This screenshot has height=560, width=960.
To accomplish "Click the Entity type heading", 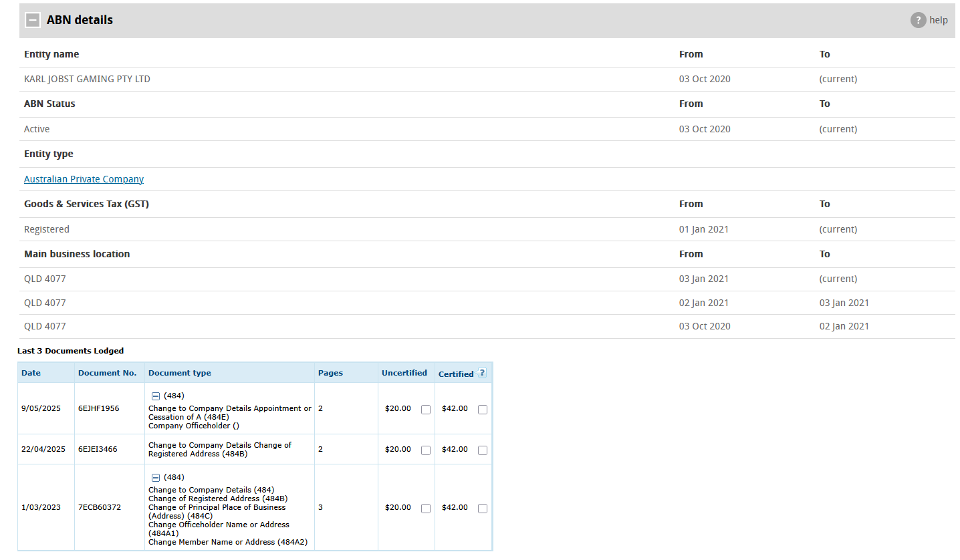I will click(49, 154).
